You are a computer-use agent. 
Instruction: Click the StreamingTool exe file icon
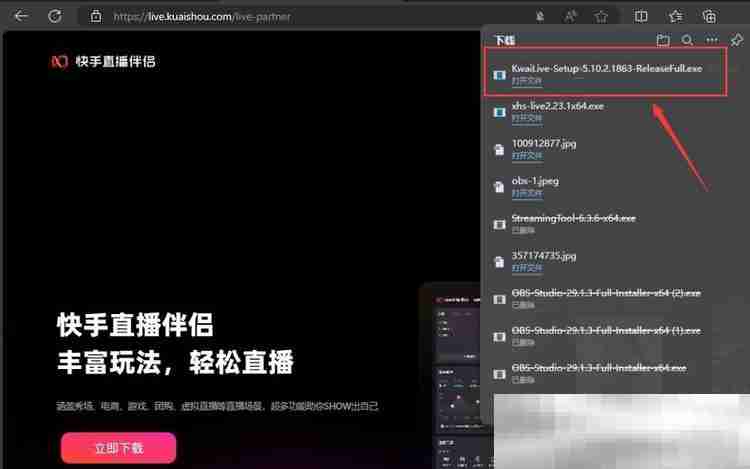click(499, 224)
